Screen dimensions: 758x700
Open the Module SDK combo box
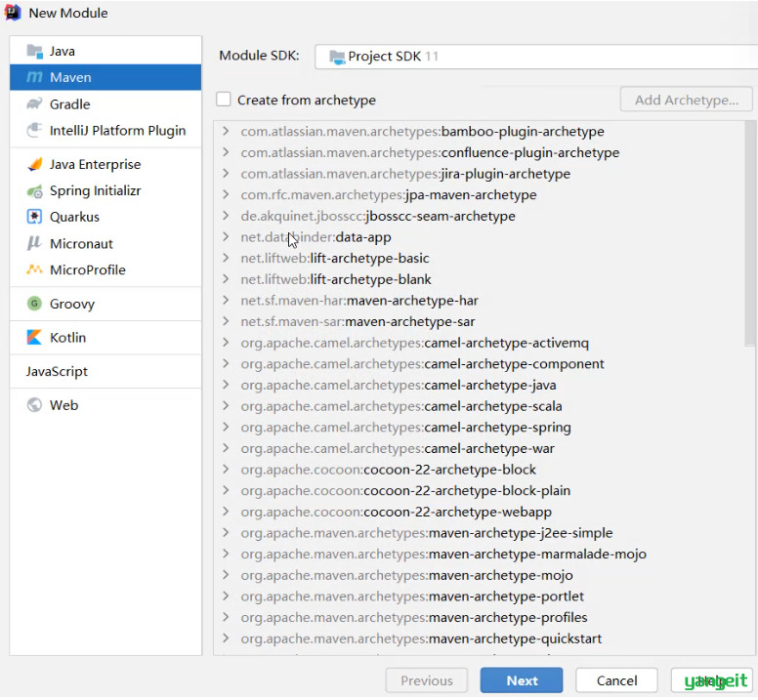(536, 57)
